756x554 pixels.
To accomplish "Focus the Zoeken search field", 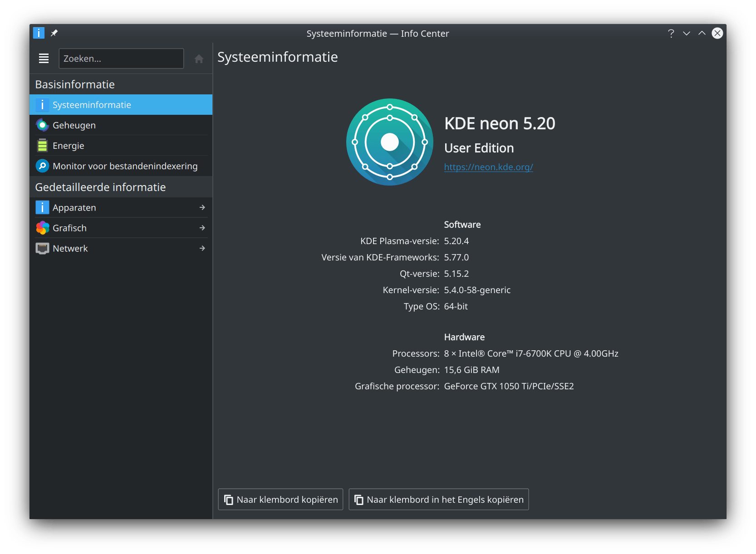I will [x=121, y=59].
